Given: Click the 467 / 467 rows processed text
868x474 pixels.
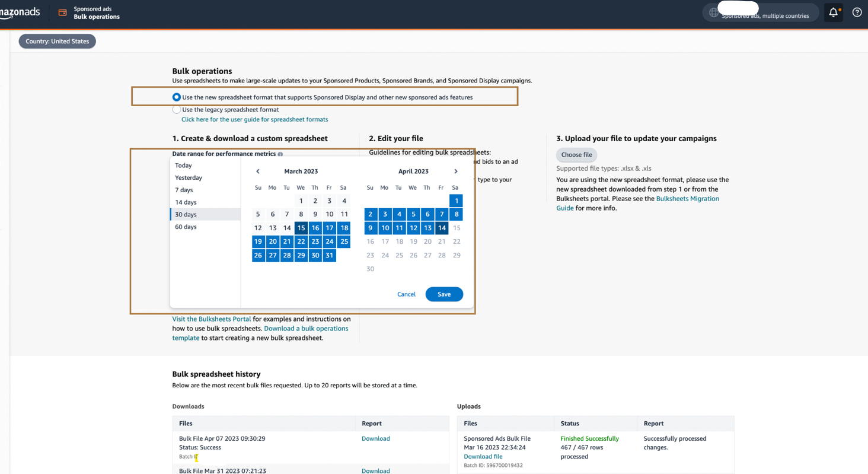Looking at the screenshot, I should pos(582,452).
